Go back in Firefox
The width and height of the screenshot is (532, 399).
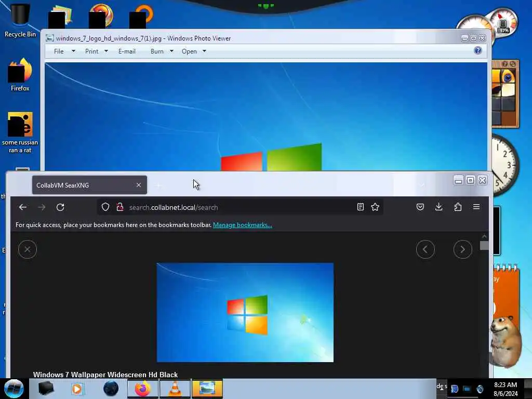tap(23, 207)
